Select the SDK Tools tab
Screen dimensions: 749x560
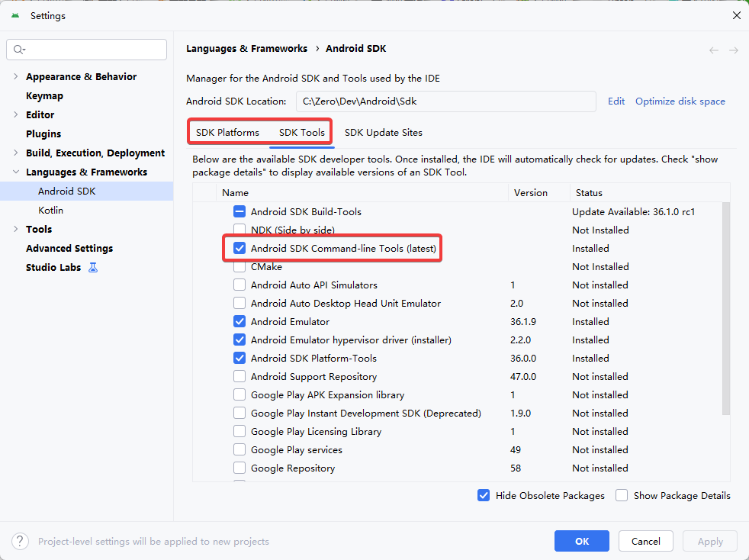tap(302, 132)
